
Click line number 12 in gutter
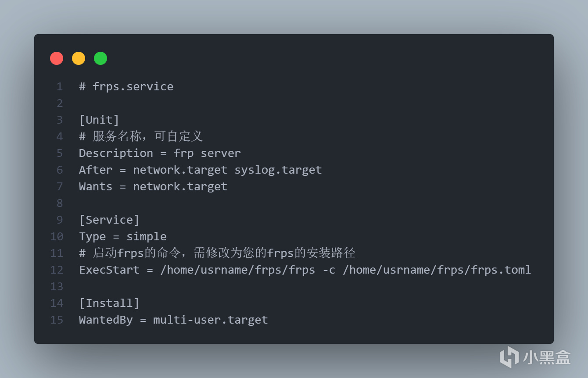click(57, 270)
